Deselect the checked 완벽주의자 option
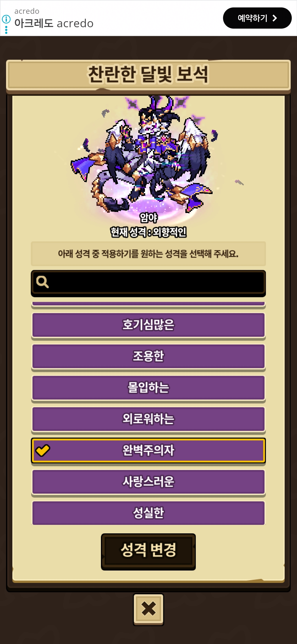This screenshot has height=644, width=297. [148, 451]
